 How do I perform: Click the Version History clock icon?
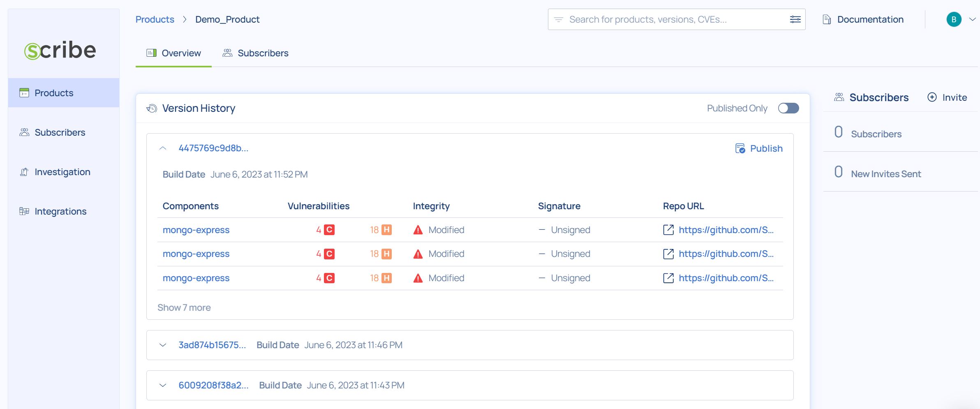(x=152, y=109)
